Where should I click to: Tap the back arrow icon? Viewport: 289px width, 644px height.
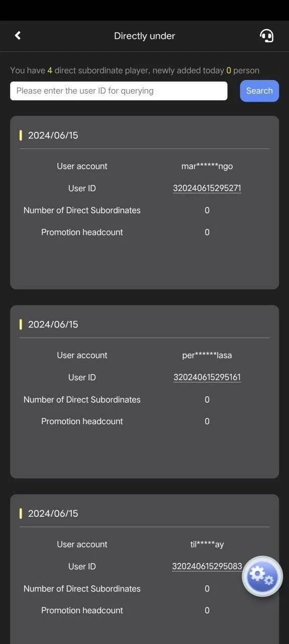(x=18, y=35)
